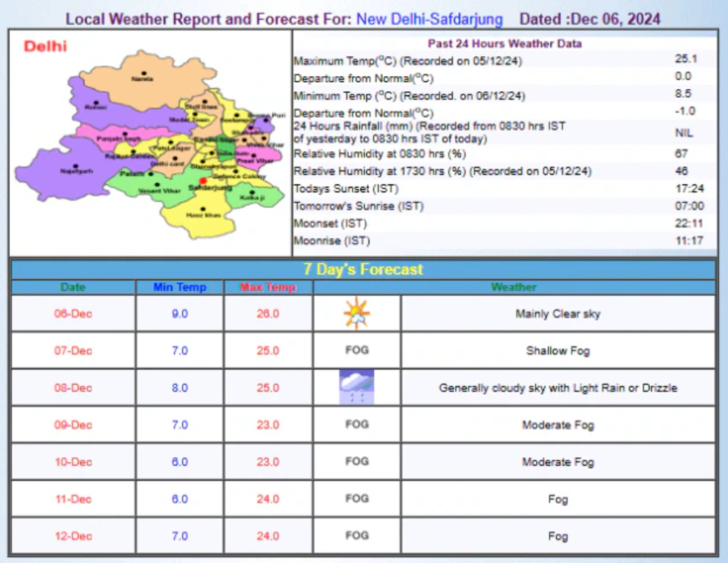Click the Moderate Fog text for 09-Dec

click(x=557, y=425)
